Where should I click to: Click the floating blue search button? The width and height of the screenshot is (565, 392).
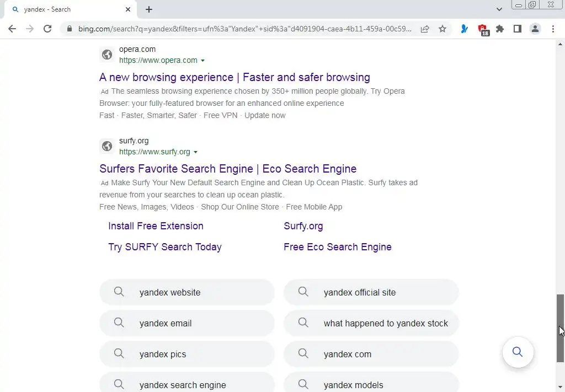tap(518, 352)
